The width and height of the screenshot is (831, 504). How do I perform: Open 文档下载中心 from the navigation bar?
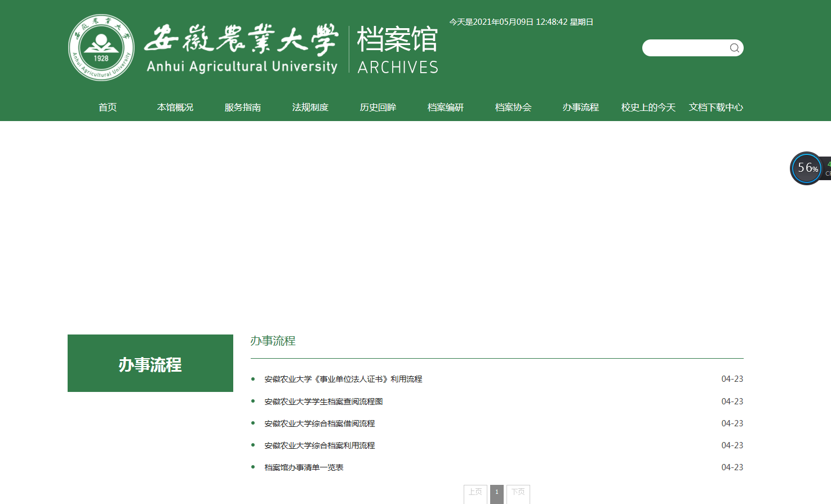tap(716, 107)
